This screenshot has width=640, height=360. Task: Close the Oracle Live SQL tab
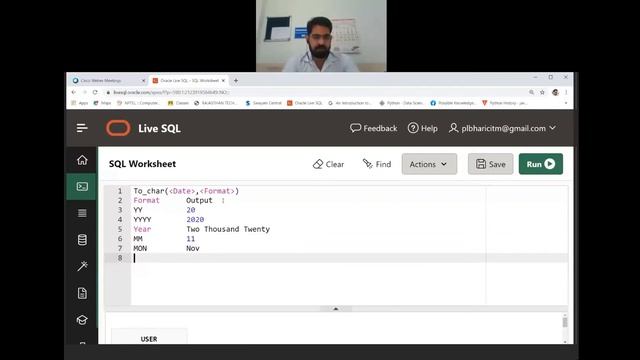tap(223, 81)
